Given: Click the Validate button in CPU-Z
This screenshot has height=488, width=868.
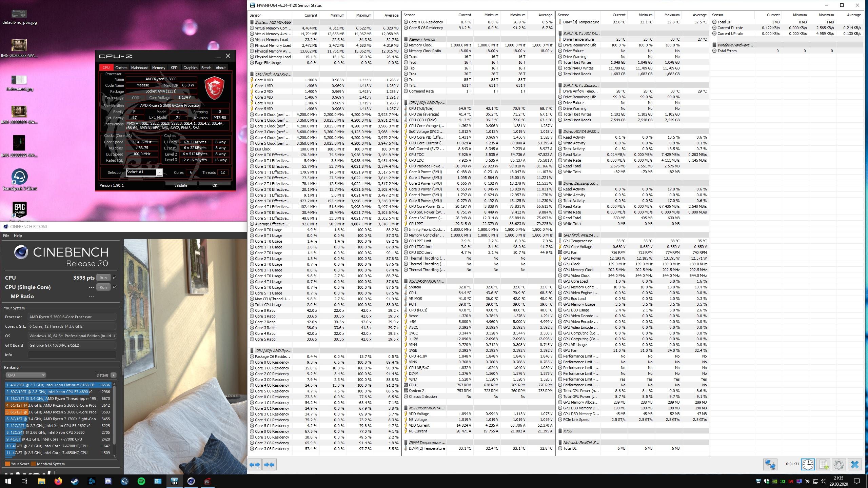Looking at the screenshot, I should pyautogui.click(x=181, y=185).
